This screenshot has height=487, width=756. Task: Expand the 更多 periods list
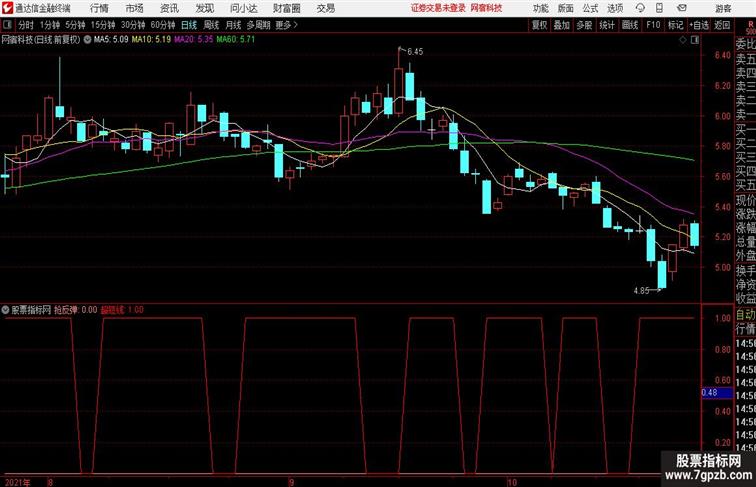(x=286, y=25)
